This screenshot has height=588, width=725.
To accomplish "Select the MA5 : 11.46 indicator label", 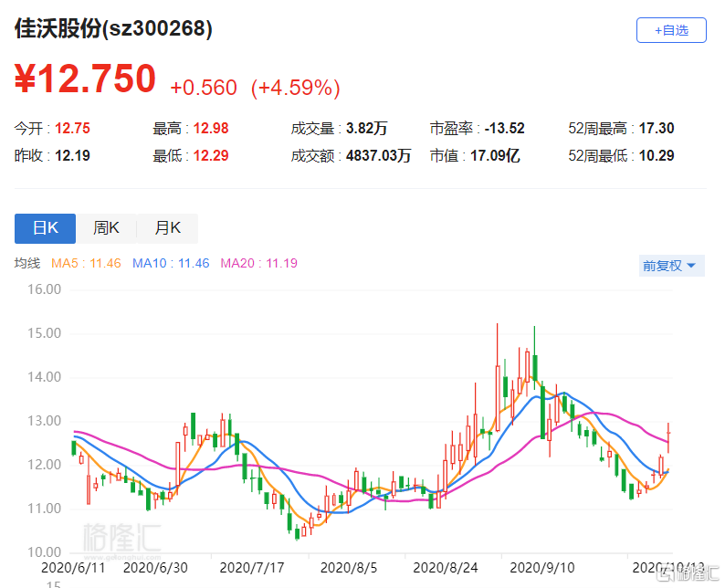I will pos(86,264).
